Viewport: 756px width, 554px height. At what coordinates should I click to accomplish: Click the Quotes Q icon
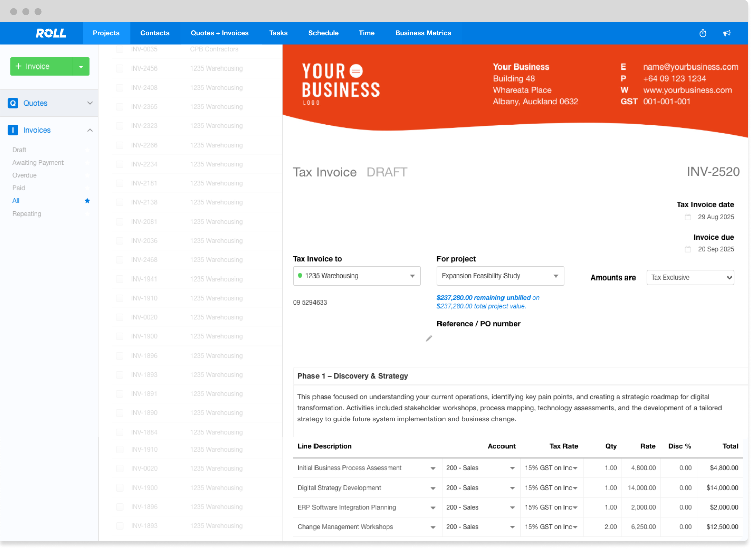point(13,103)
